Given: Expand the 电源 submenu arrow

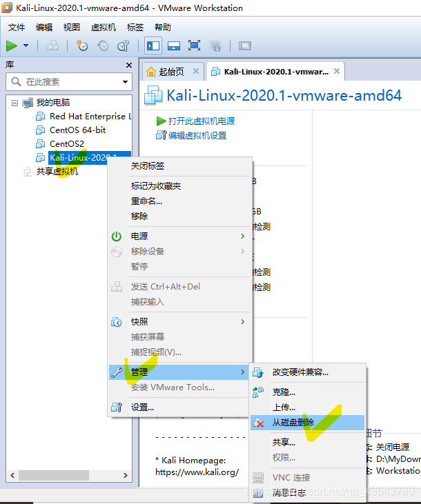Looking at the screenshot, I should [x=243, y=236].
